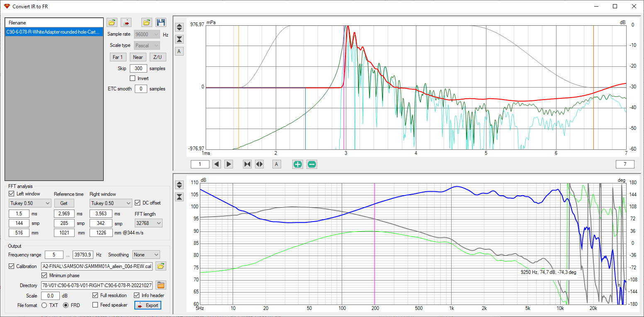This screenshot has height=317, width=644.
Task: Click the ETC smooth samples field
Action: pos(141,89)
